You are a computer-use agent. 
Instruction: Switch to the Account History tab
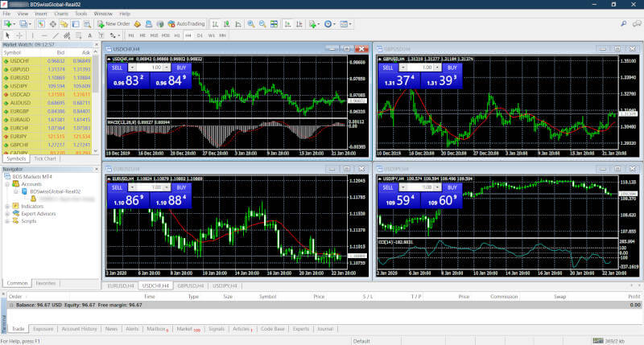(x=80, y=329)
